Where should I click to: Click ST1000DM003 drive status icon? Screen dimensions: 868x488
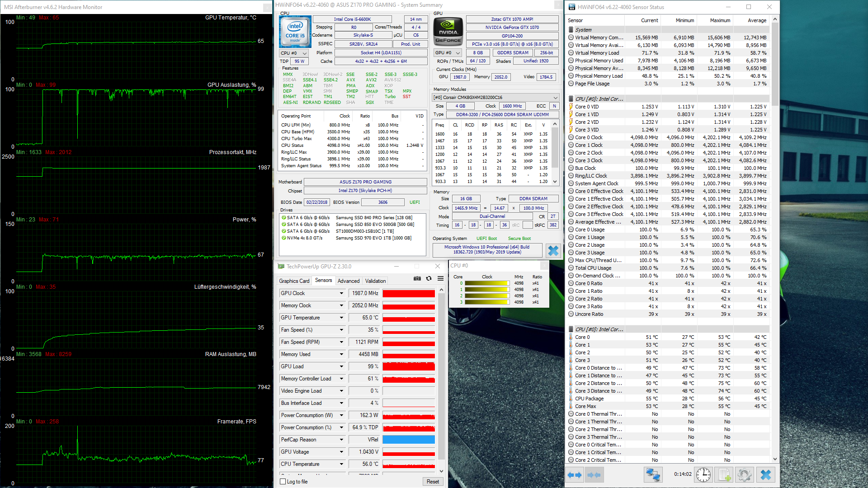283,231
